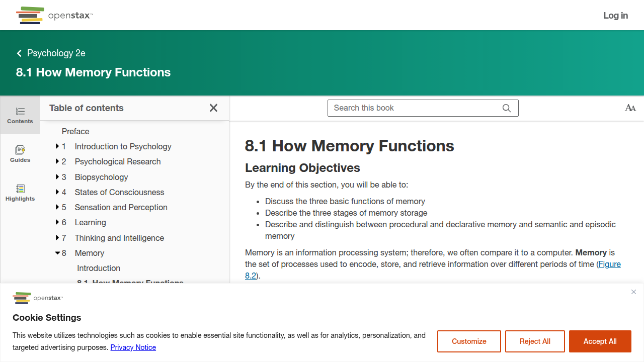Open the Memory chapter Introduction
The image size is (644, 362).
(99, 268)
